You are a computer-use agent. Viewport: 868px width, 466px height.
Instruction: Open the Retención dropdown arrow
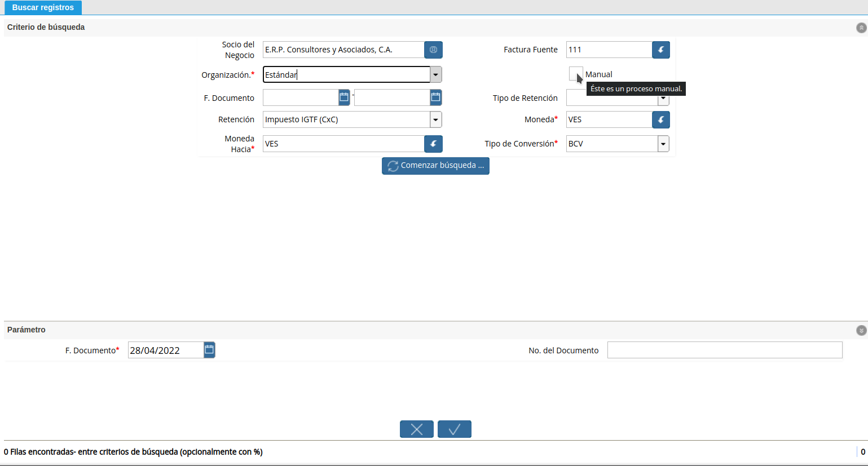pyautogui.click(x=436, y=119)
